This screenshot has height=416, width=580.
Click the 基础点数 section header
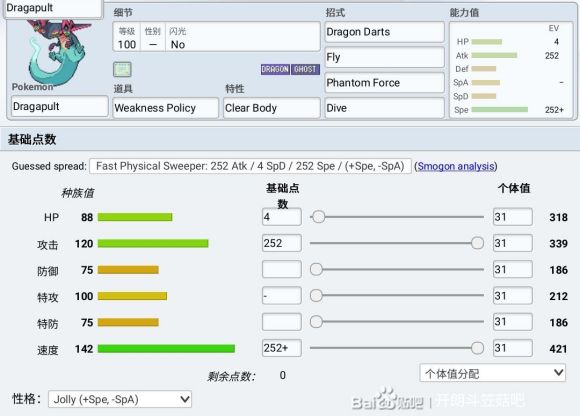pyautogui.click(x=290, y=139)
